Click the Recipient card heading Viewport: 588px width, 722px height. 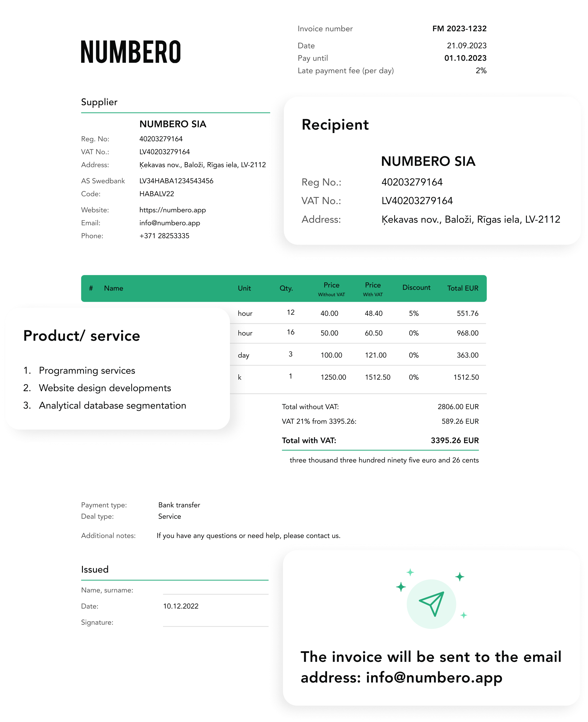(x=335, y=125)
